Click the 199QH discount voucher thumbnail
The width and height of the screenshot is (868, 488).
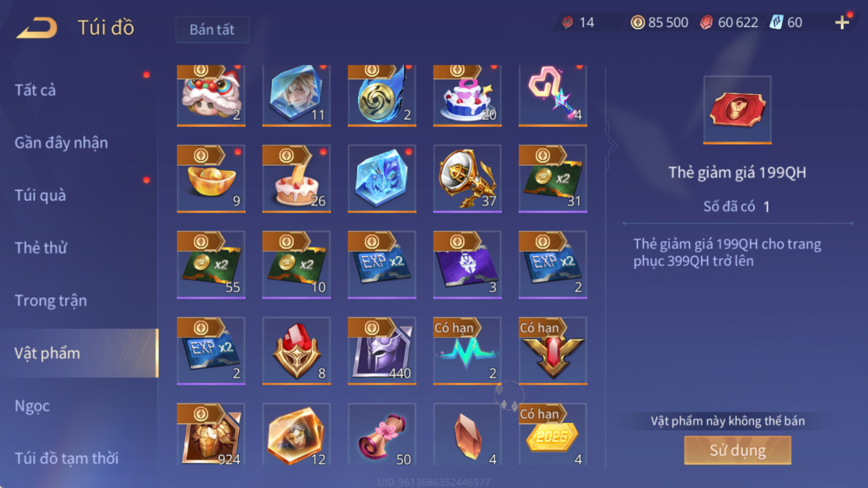pos(737,110)
